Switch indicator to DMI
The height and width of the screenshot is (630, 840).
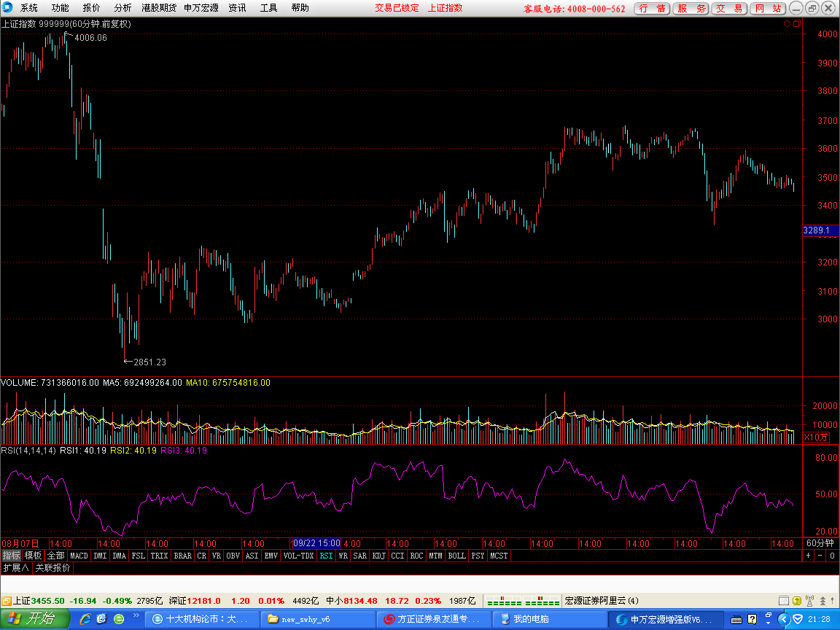point(100,556)
